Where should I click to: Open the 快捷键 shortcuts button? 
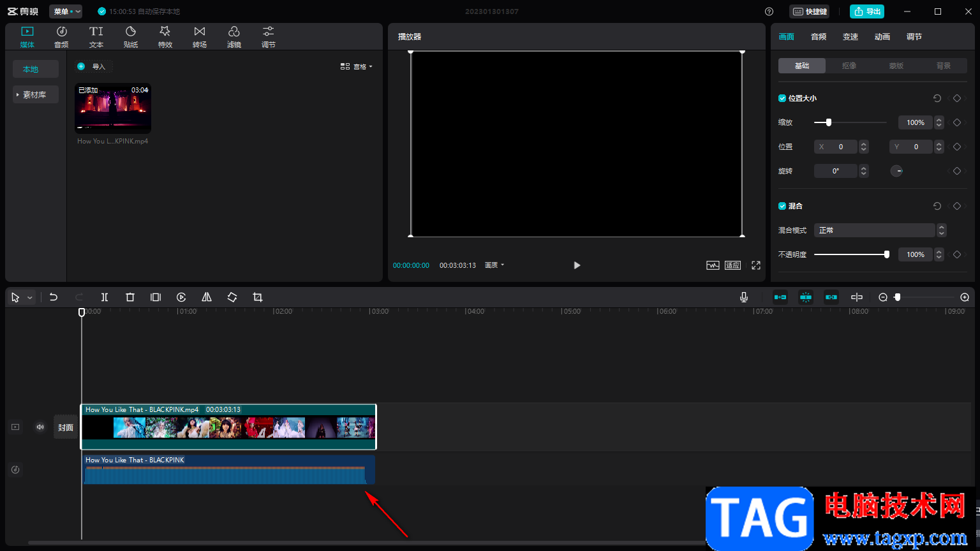click(810, 11)
